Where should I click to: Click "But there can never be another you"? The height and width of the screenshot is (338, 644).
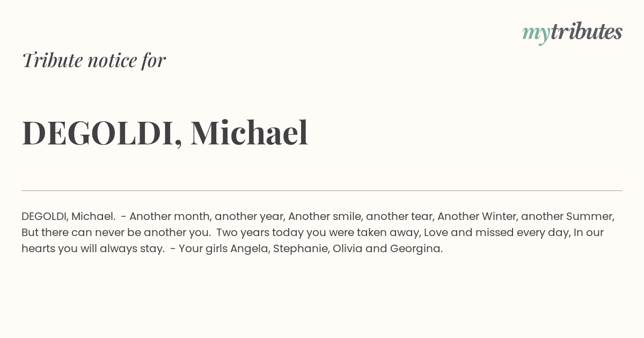point(114,233)
